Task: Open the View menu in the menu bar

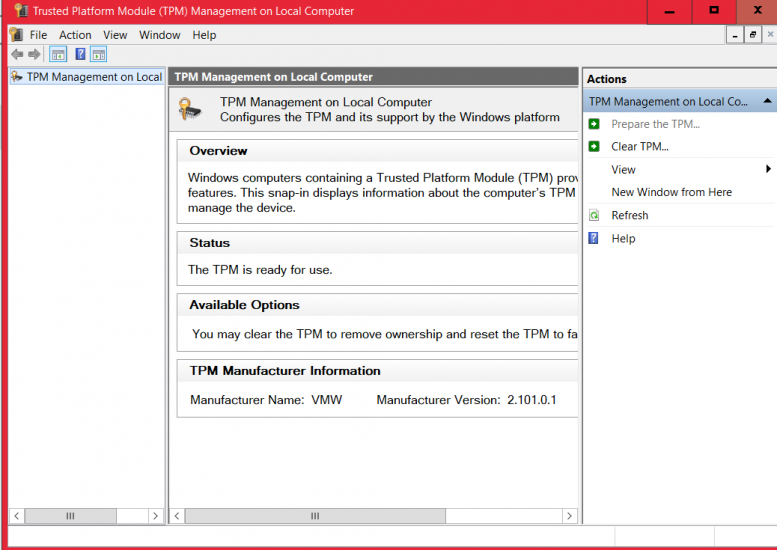Action: [115, 35]
